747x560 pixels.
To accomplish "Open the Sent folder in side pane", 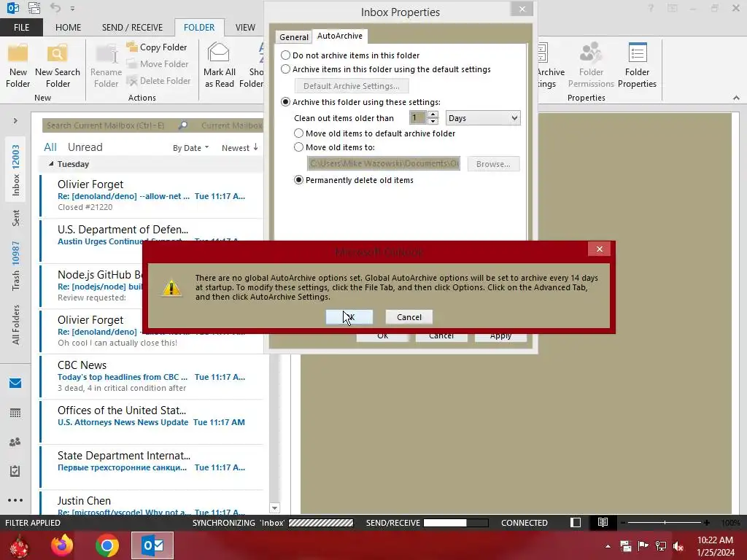I will [16, 218].
